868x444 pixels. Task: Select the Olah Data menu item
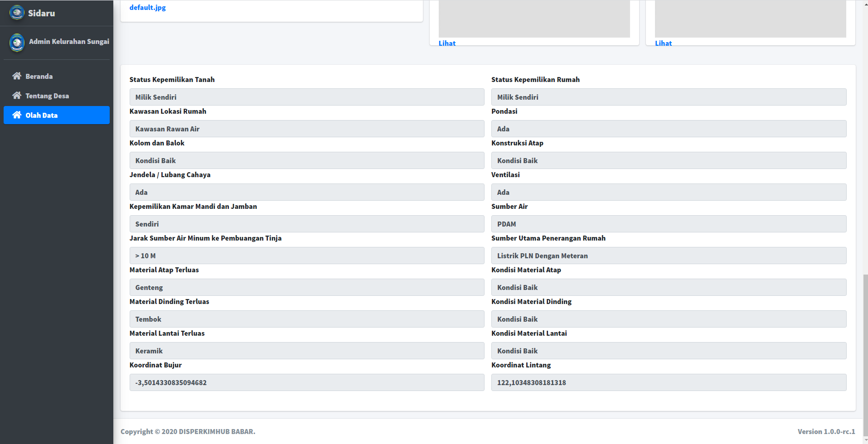pyautogui.click(x=42, y=115)
